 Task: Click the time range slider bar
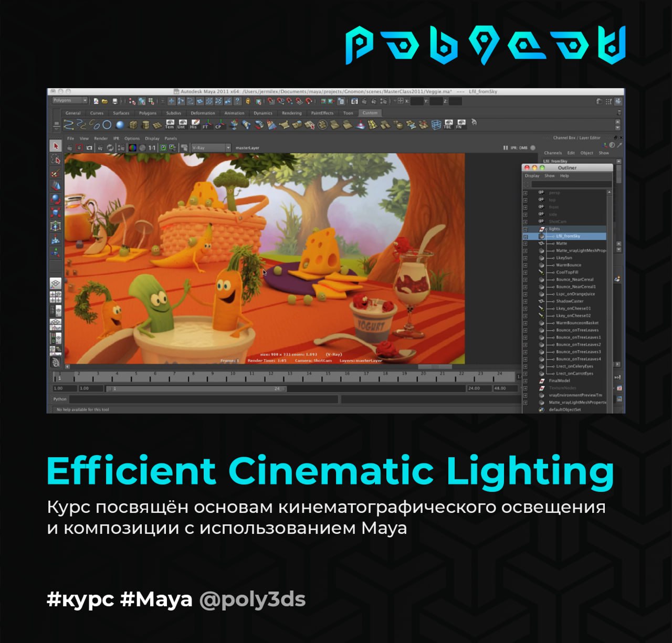196,389
